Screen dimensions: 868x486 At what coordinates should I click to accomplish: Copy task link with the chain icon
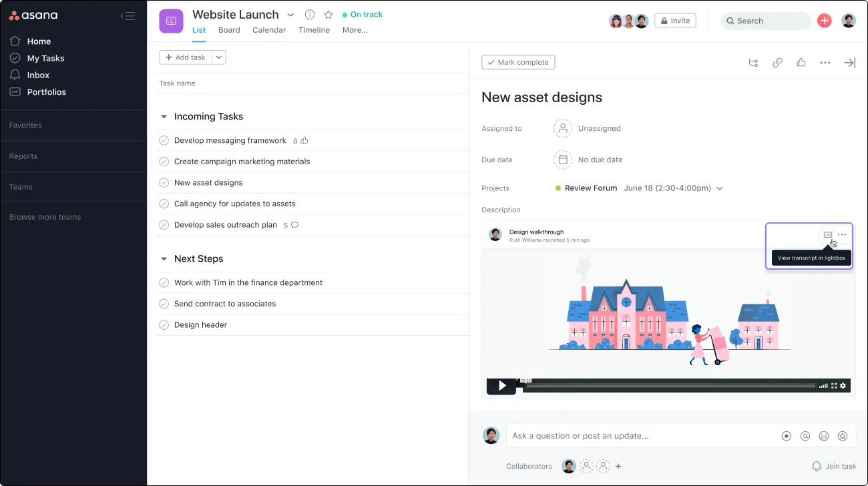(777, 63)
